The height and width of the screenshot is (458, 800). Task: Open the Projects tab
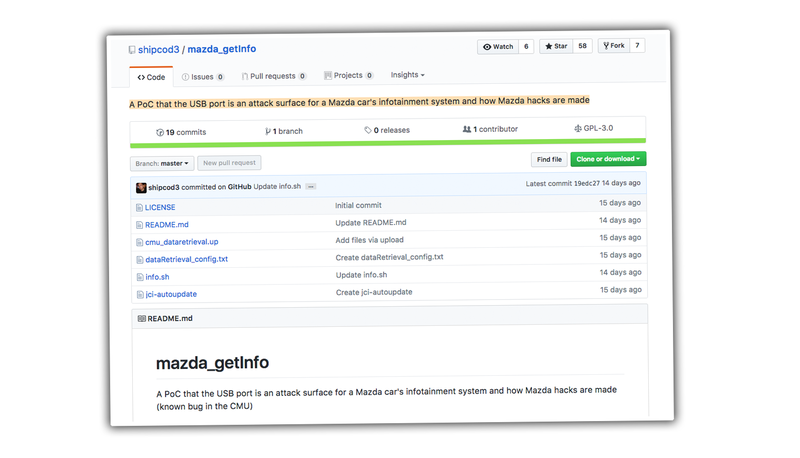(x=348, y=75)
